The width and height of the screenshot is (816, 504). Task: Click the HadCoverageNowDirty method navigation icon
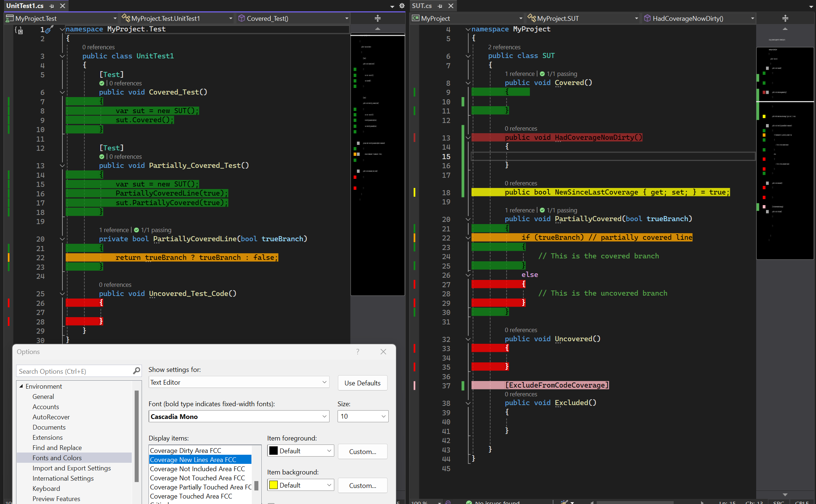(649, 19)
